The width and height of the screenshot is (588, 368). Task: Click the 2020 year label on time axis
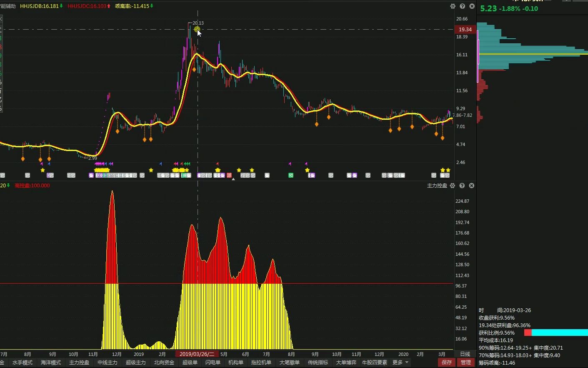click(x=403, y=354)
